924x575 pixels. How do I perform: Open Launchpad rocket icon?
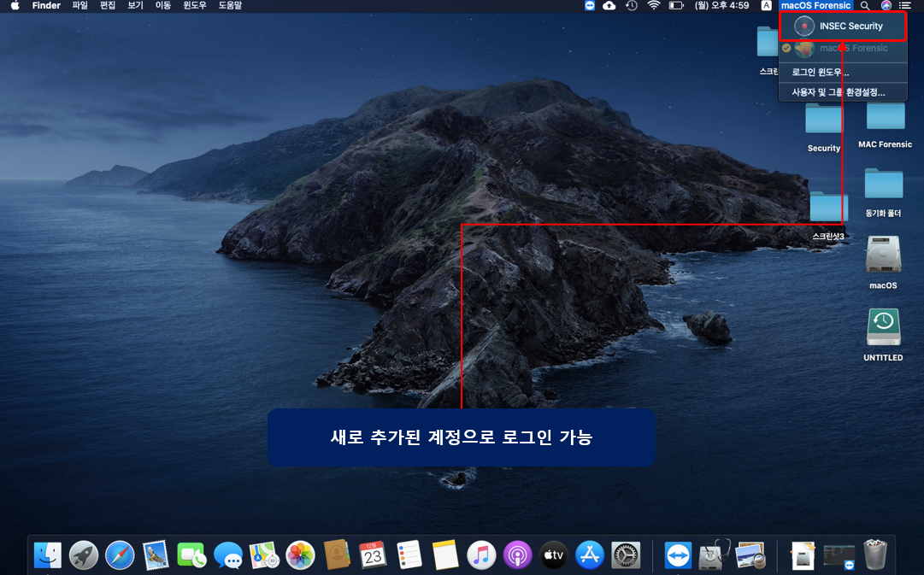pos(84,555)
